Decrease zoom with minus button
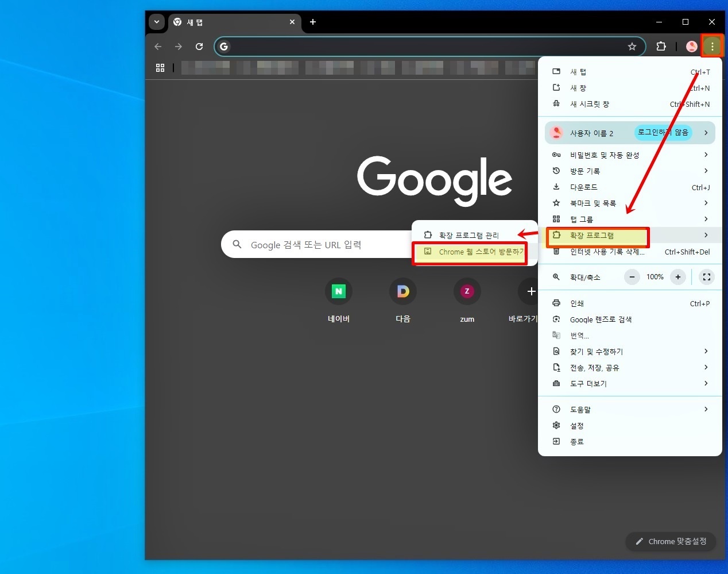This screenshot has width=728, height=574. coord(632,277)
